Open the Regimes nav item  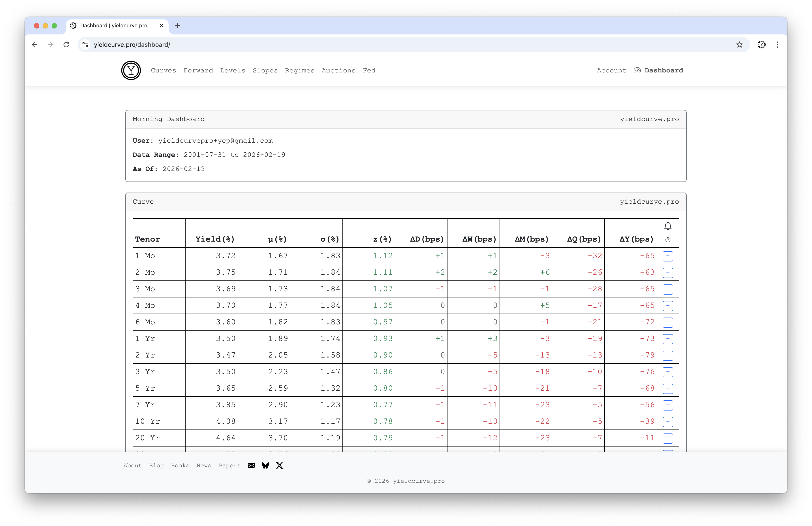coord(300,70)
